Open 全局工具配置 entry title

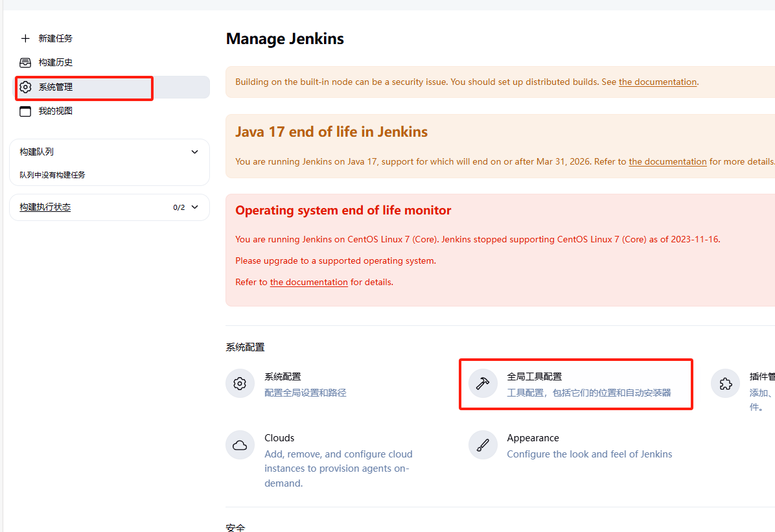point(535,376)
